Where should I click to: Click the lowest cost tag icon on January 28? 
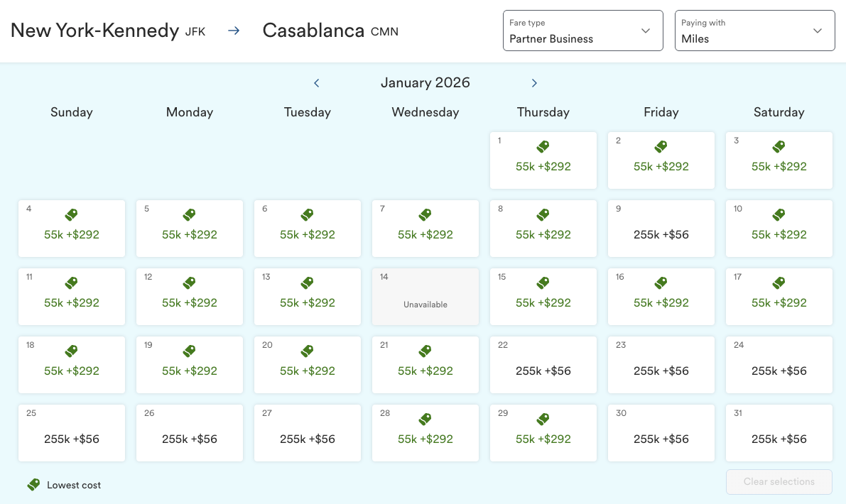pos(425,420)
